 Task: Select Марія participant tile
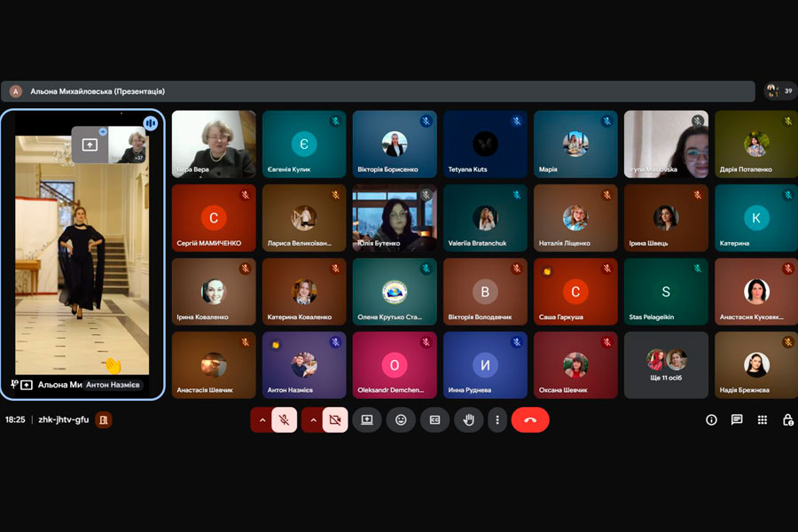[575, 144]
